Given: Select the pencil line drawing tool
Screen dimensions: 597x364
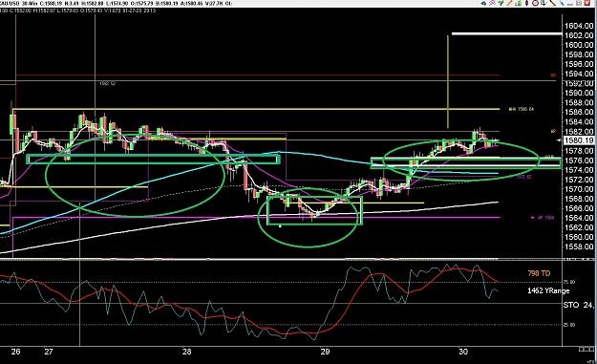Looking at the screenshot, I should click(x=509, y=3).
